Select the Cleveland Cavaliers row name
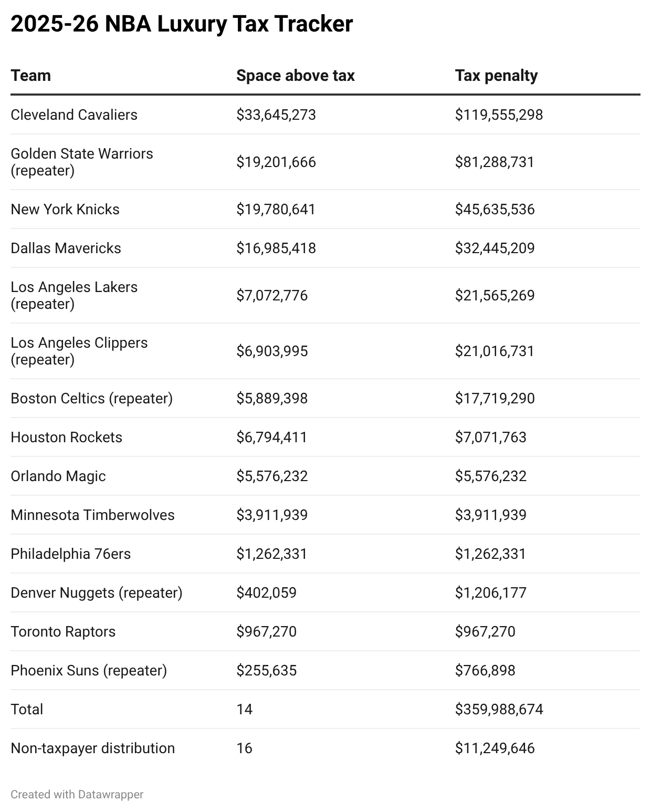 point(74,114)
